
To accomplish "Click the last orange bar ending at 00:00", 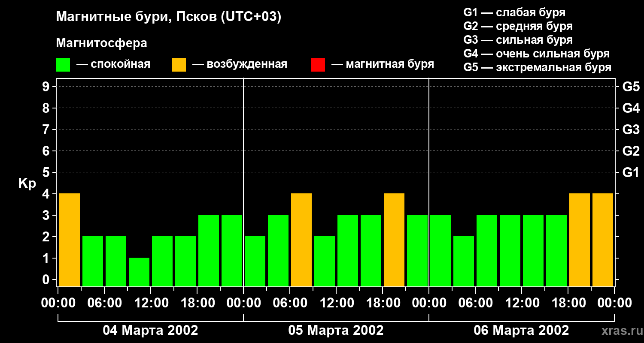I will (x=603, y=240).
